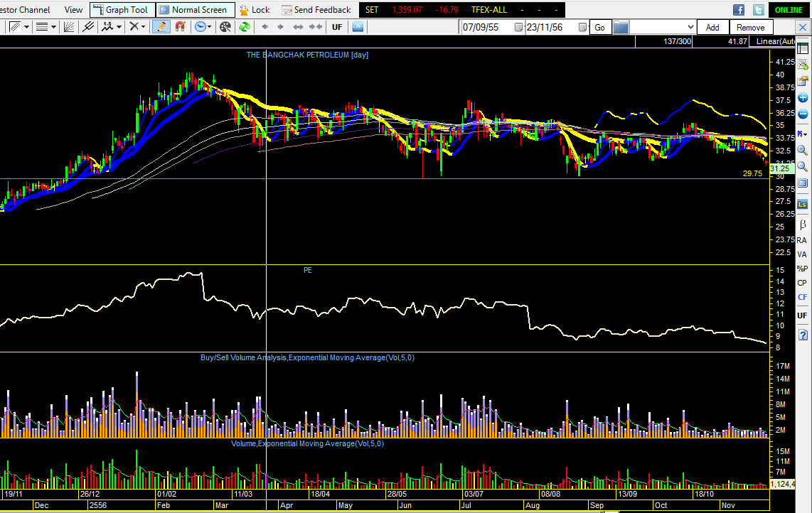Click the green refresh arrows icon
The image size is (812, 513).
pos(245,27)
